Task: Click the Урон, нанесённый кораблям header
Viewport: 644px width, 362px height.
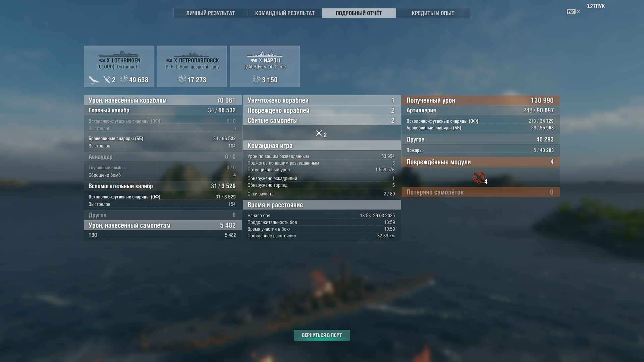Action: click(163, 100)
